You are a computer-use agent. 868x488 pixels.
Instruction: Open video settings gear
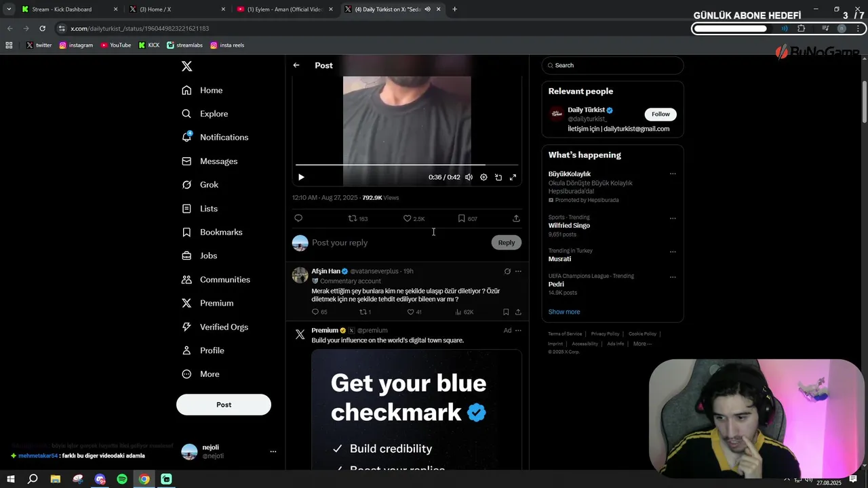pos(484,177)
